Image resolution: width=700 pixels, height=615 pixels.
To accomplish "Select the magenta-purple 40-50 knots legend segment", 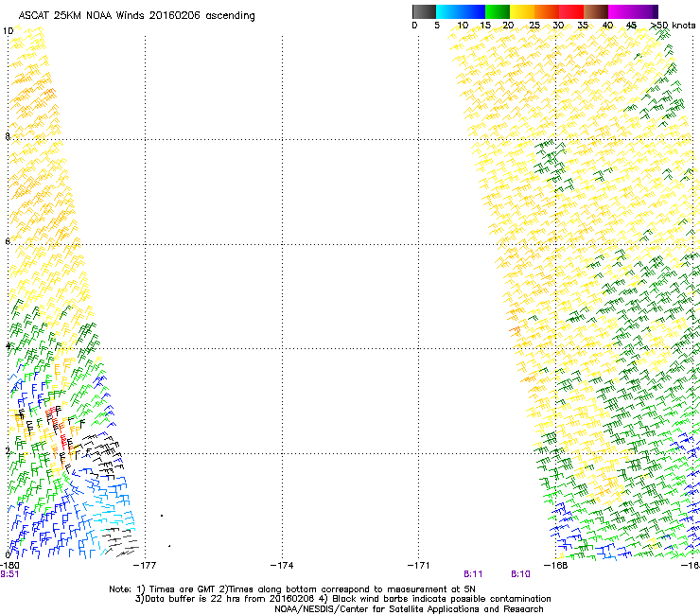I will click(x=633, y=11).
